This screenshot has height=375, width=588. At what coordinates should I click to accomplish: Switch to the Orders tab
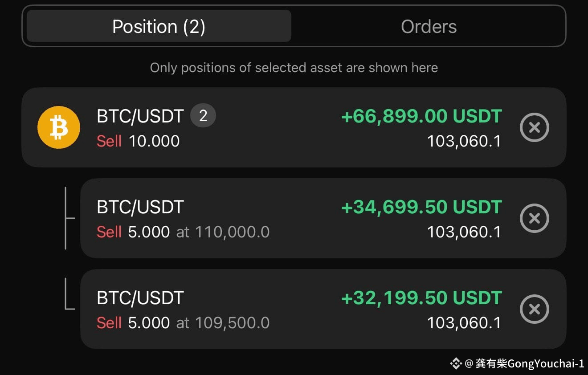click(x=429, y=26)
